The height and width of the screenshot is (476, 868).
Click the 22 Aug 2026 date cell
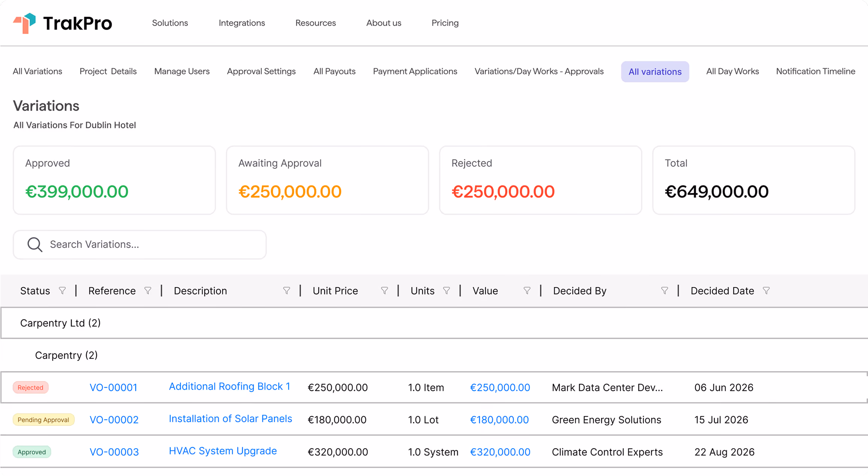pos(724,452)
